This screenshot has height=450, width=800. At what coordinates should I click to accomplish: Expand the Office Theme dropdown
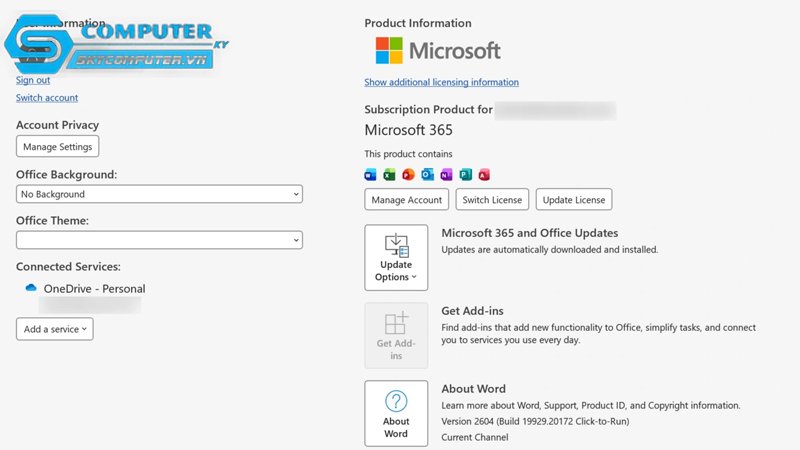click(159, 240)
